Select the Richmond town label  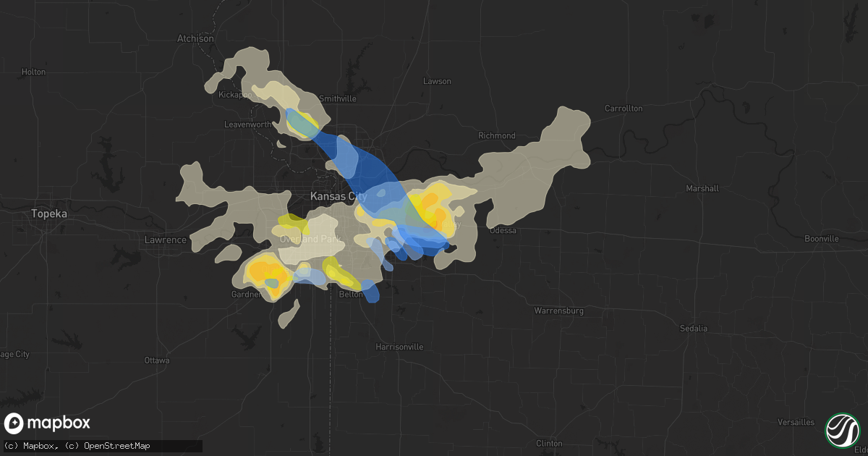pos(497,135)
